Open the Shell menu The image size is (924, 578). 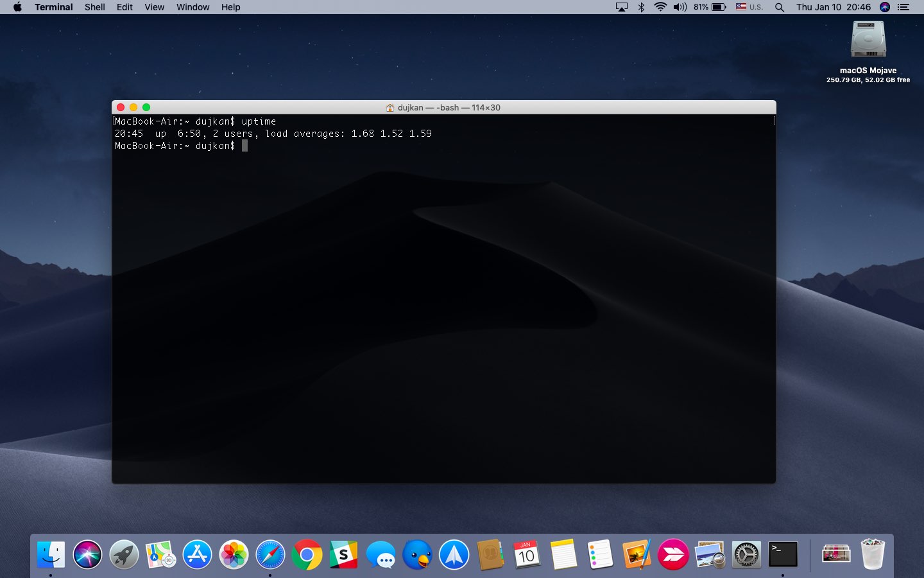click(x=94, y=7)
